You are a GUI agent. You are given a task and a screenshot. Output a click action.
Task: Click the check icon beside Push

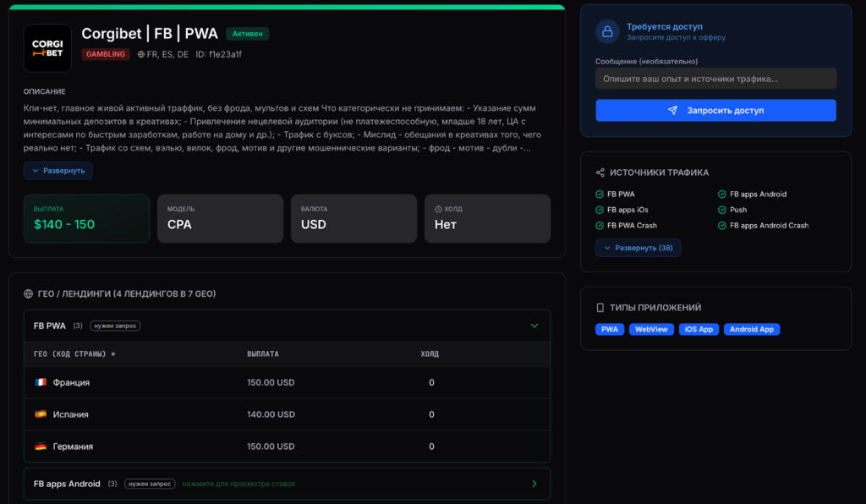pyautogui.click(x=722, y=210)
